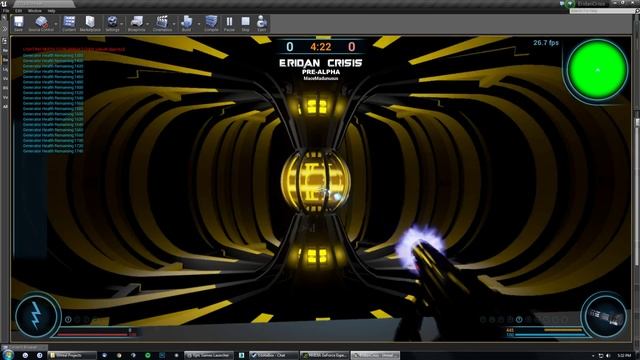
Task: Open the Help menu
Action: coord(51,11)
